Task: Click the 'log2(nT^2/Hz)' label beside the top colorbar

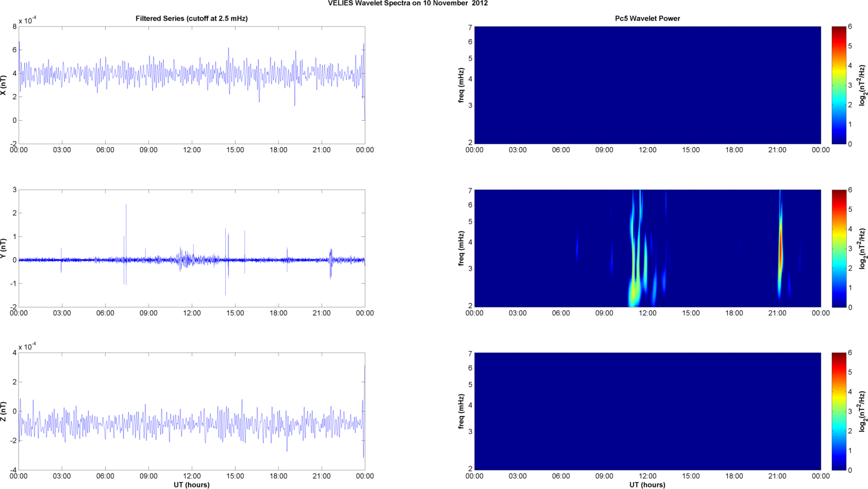Action: 862,85
